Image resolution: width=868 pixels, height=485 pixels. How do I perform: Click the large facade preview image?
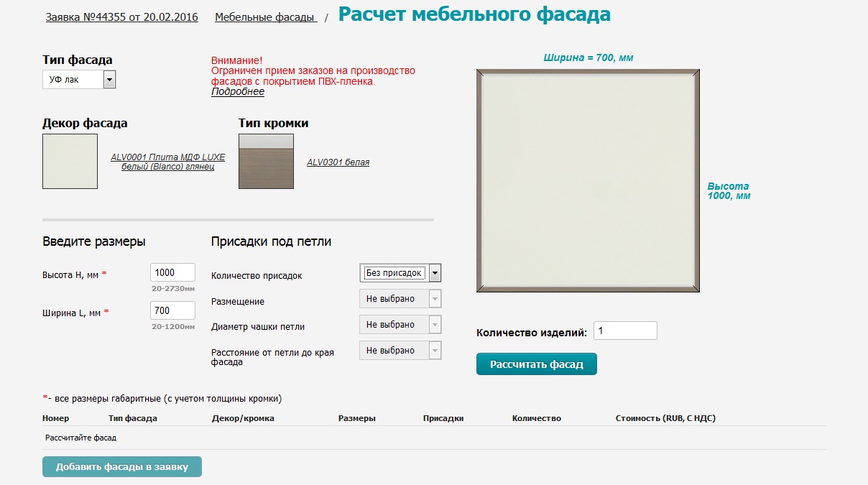point(588,181)
